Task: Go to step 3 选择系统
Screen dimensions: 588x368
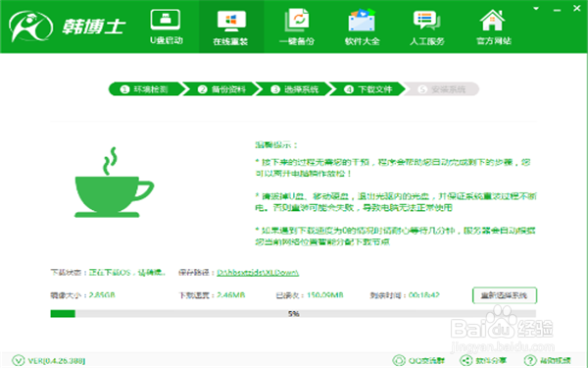Action: click(x=295, y=89)
